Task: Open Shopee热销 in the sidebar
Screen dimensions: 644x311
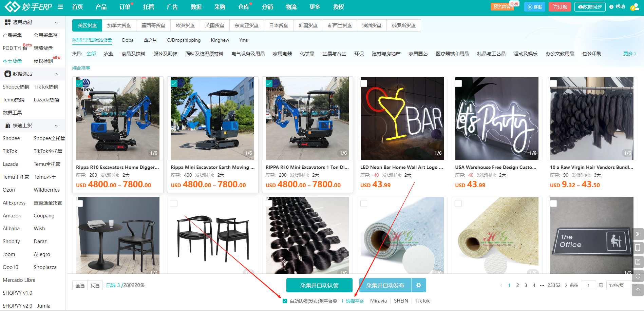Action: pos(16,87)
